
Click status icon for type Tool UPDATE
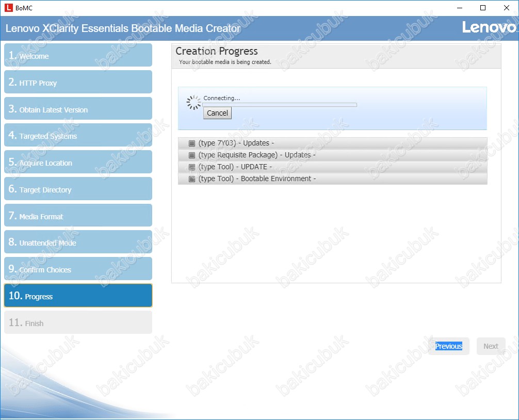(191, 167)
